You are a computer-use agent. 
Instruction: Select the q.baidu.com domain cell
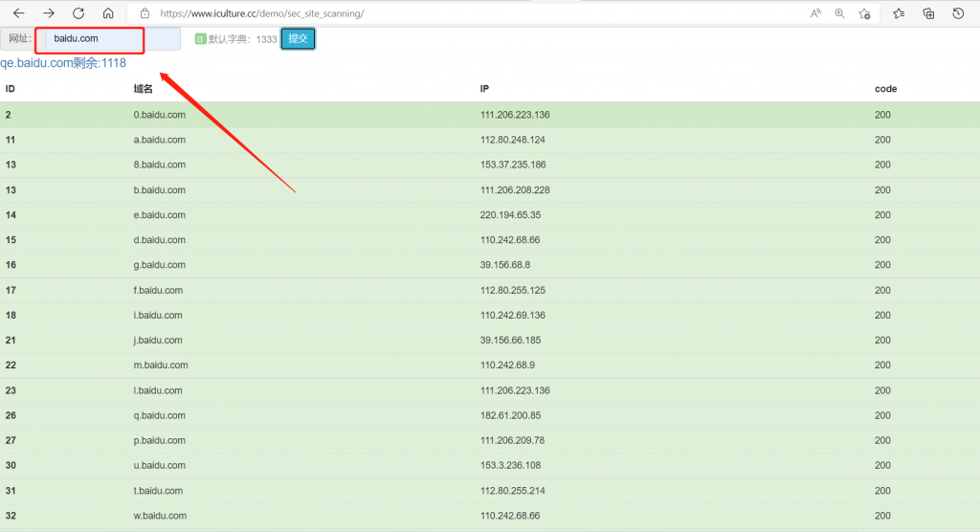click(x=160, y=415)
